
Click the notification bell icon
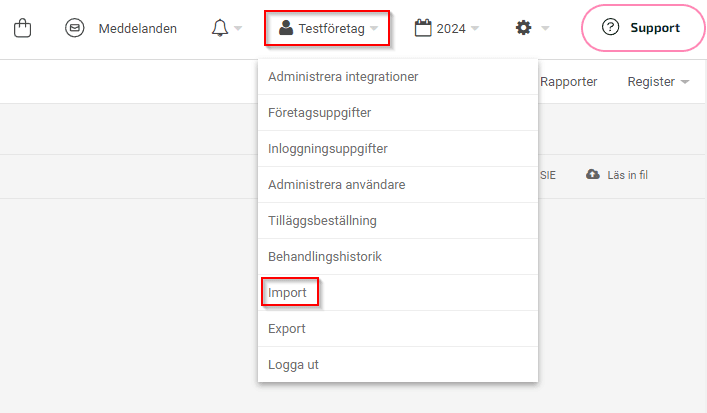[220, 28]
